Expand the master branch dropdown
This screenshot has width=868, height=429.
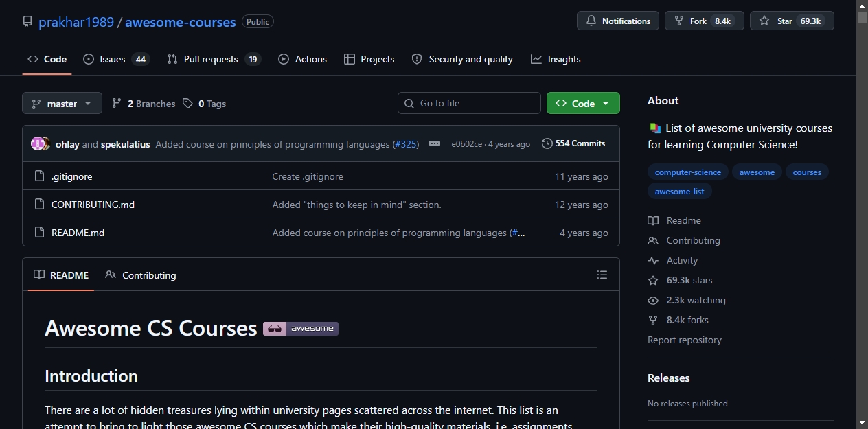click(x=62, y=104)
